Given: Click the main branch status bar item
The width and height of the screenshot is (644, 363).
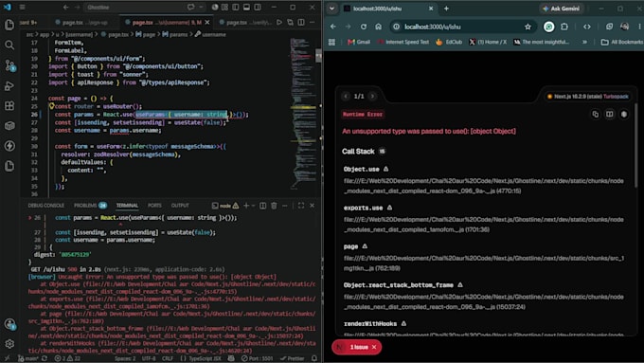Looking at the screenshot, I should coord(28,358).
